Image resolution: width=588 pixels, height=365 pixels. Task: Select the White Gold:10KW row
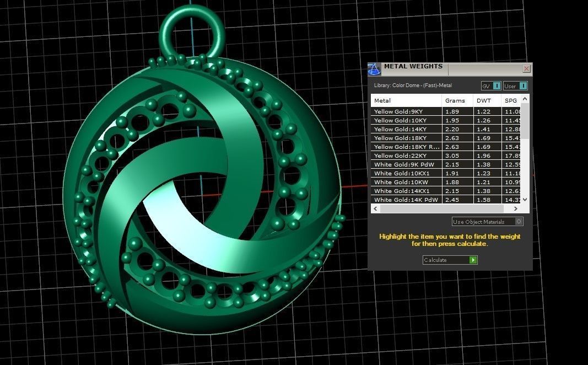pos(446,182)
